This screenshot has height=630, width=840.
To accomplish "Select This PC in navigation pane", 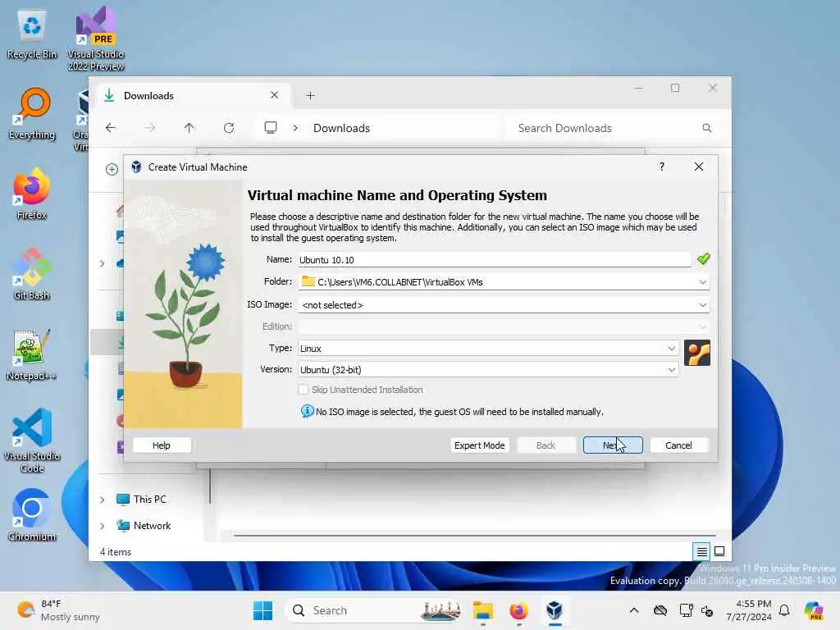I will (149, 500).
